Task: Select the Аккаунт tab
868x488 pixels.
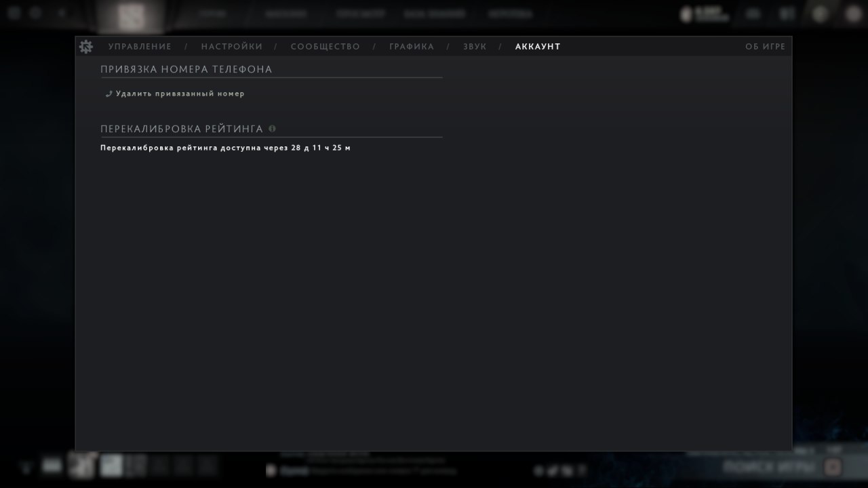Action: (x=538, y=47)
